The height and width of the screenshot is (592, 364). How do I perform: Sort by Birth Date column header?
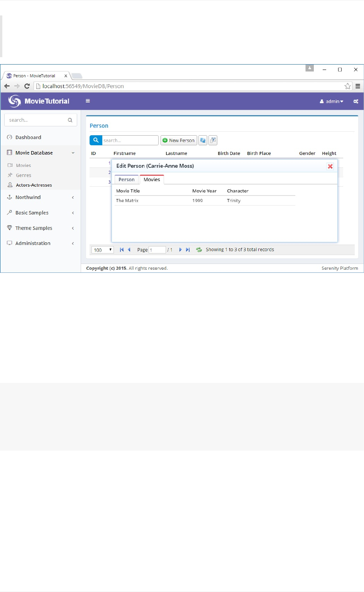229,153
